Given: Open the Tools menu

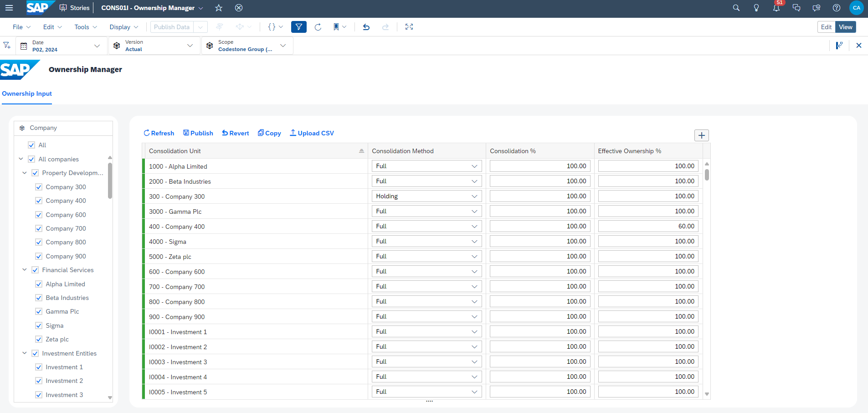Looking at the screenshot, I should coord(86,27).
